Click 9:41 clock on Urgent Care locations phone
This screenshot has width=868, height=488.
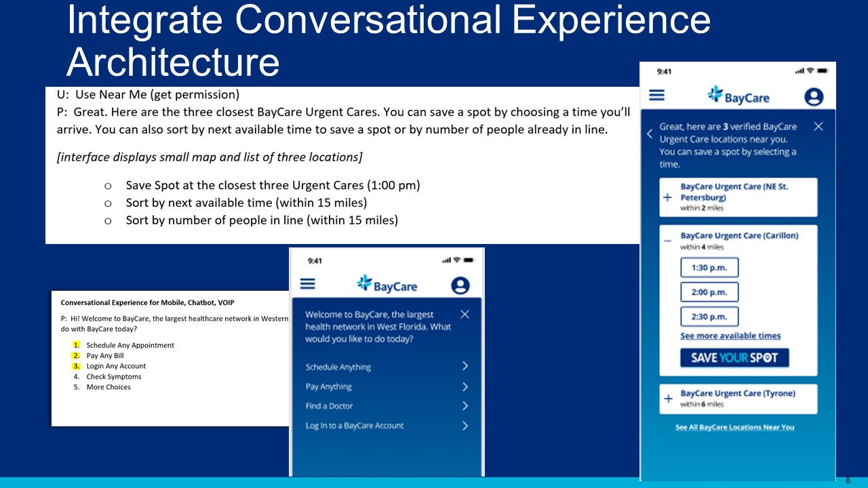click(x=664, y=71)
